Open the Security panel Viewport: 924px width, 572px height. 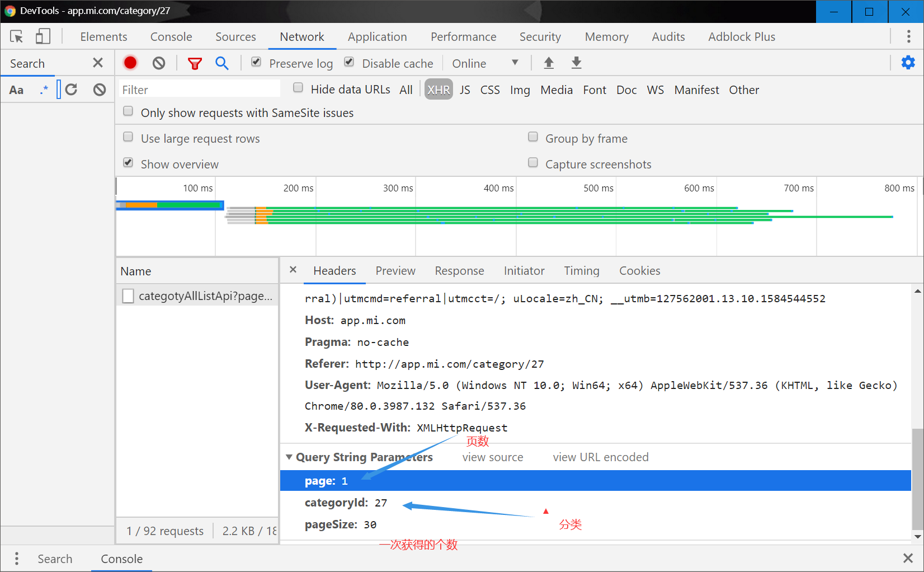(540, 37)
